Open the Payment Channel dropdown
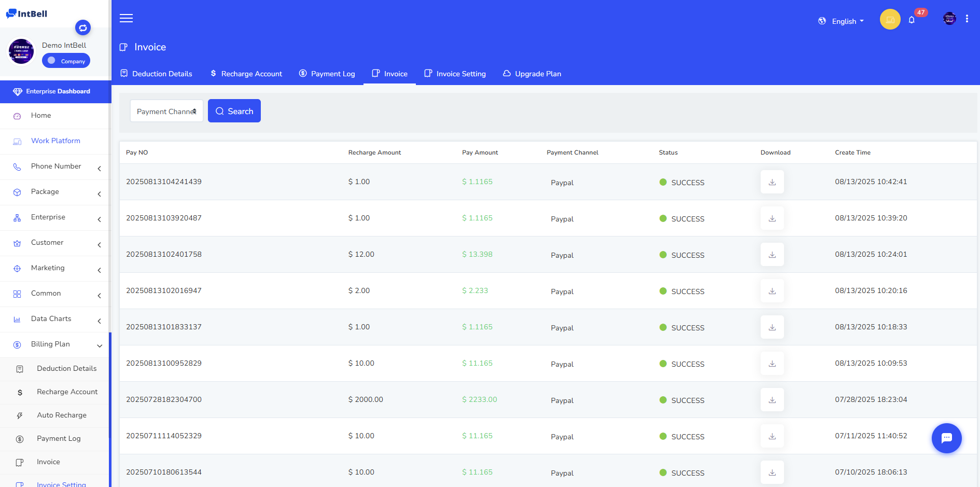The width and height of the screenshot is (980, 487). [x=166, y=111]
